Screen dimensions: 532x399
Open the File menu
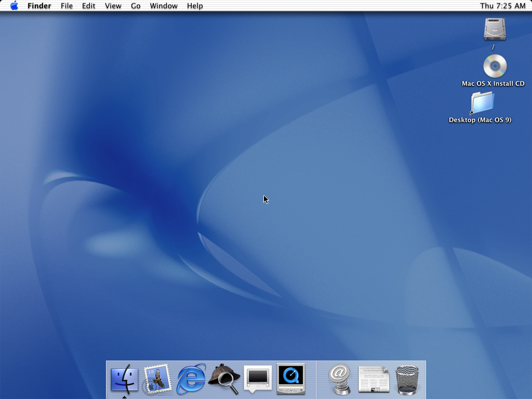tap(66, 6)
